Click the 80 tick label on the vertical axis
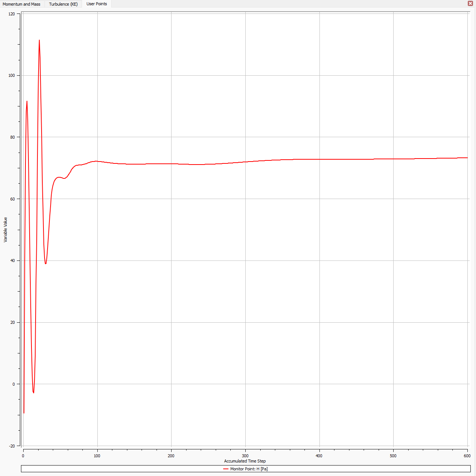The width and height of the screenshot is (476, 476). 13,137
